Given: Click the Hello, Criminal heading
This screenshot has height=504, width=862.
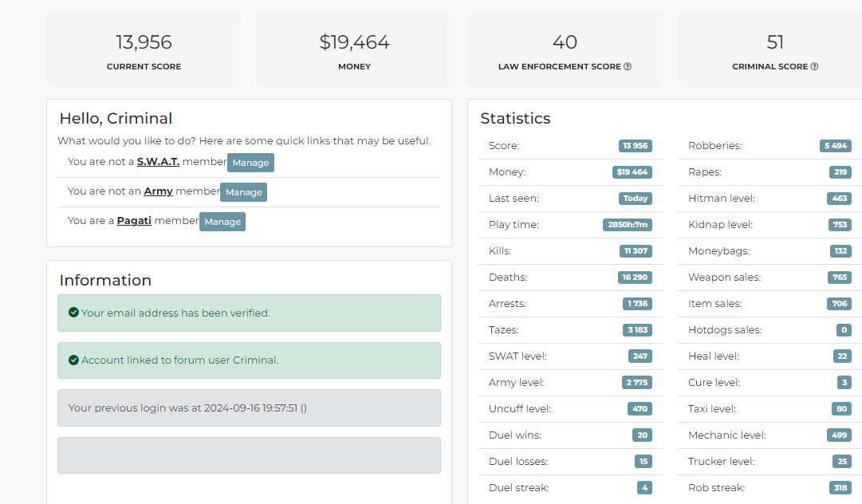Looking at the screenshot, I should tap(116, 119).
